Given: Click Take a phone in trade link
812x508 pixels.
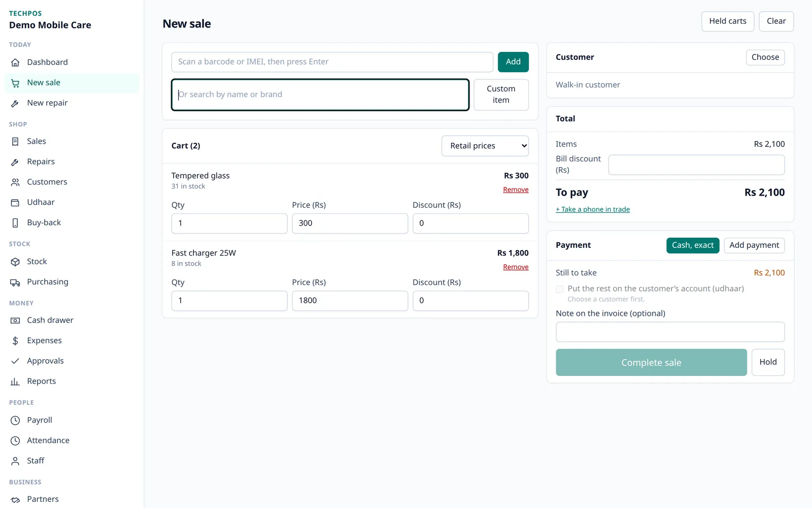Looking at the screenshot, I should [x=593, y=209].
